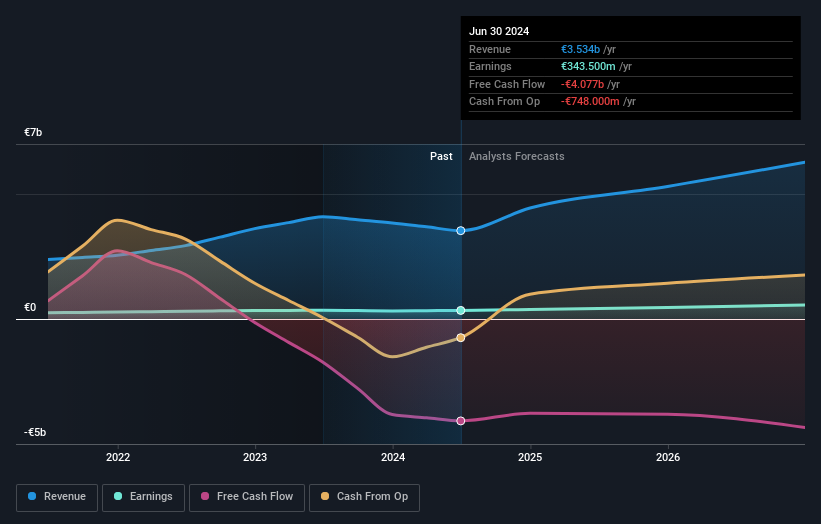Toggle the Revenue series legend button
The height and width of the screenshot is (524, 821).
click(x=57, y=497)
